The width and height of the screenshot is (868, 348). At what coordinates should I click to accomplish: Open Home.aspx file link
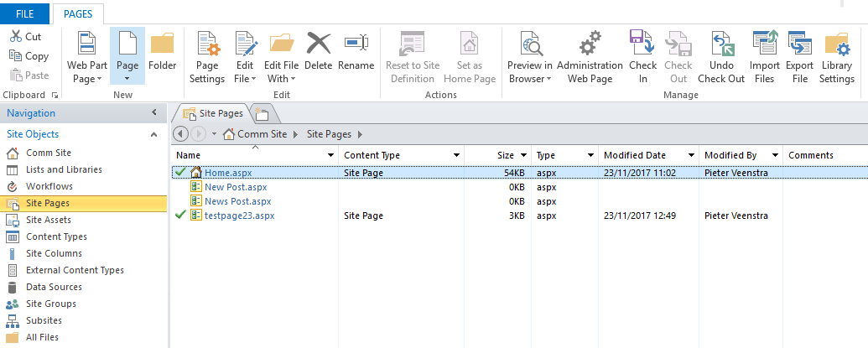click(228, 173)
